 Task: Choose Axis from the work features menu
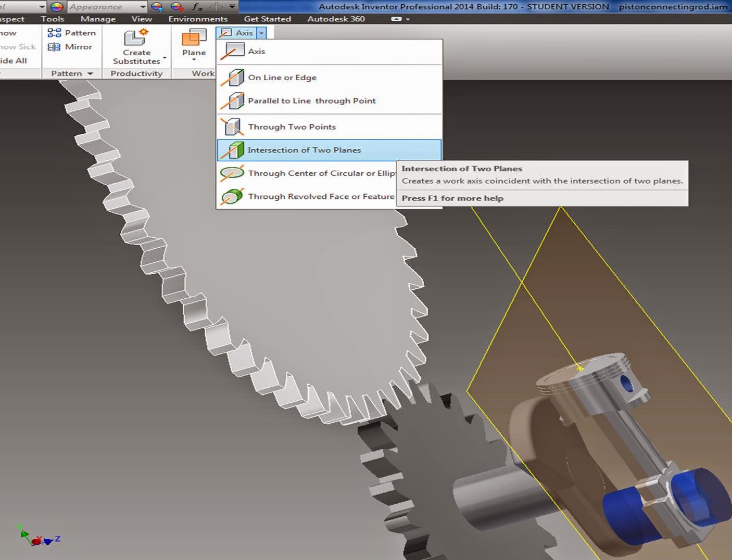point(257,51)
